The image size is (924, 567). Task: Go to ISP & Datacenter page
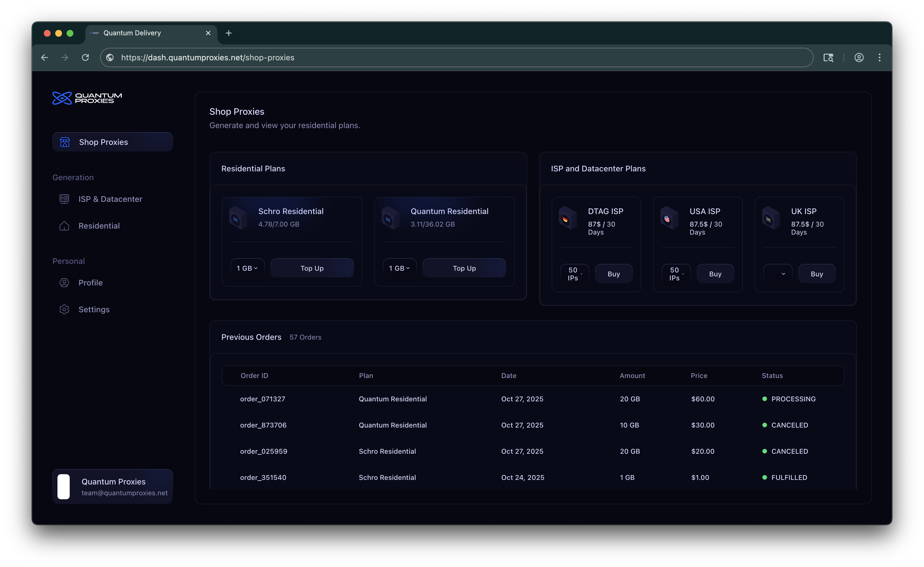(x=110, y=199)
